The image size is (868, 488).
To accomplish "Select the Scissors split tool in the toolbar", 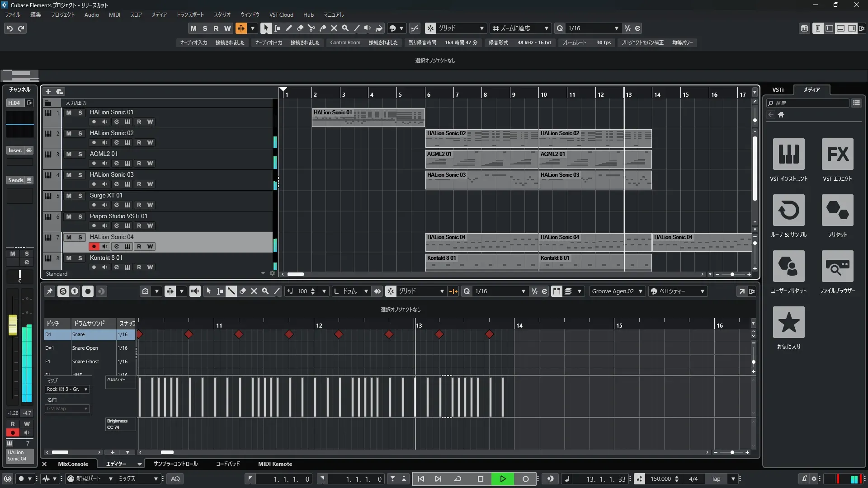I will tap(311, 28).
